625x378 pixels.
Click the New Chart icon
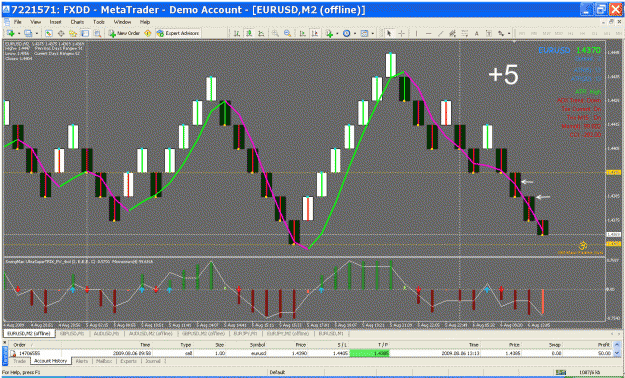click(10, 33)
